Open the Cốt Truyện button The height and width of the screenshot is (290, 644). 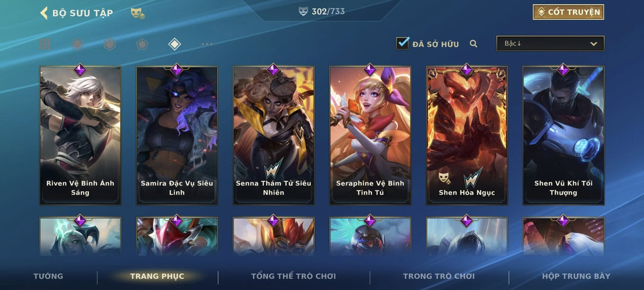(x=568, y=12)
